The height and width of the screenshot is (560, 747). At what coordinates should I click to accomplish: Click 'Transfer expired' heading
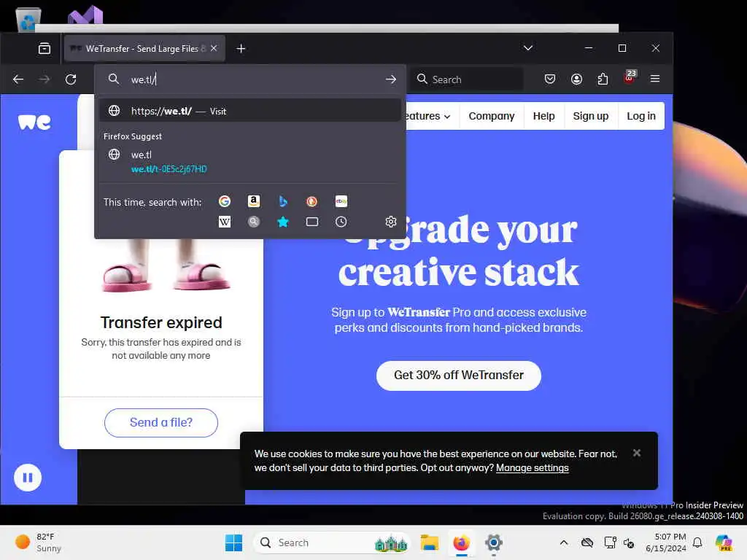click(x=161, y=322)
